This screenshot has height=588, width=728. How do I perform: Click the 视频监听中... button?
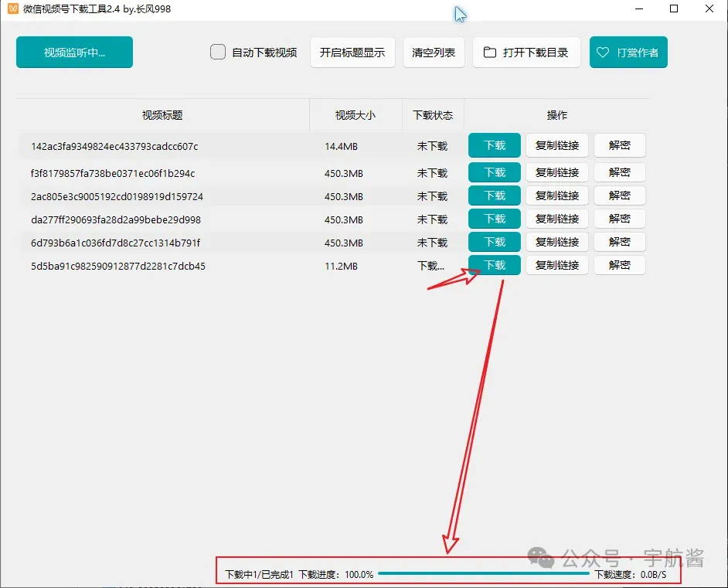pos(74,52)
